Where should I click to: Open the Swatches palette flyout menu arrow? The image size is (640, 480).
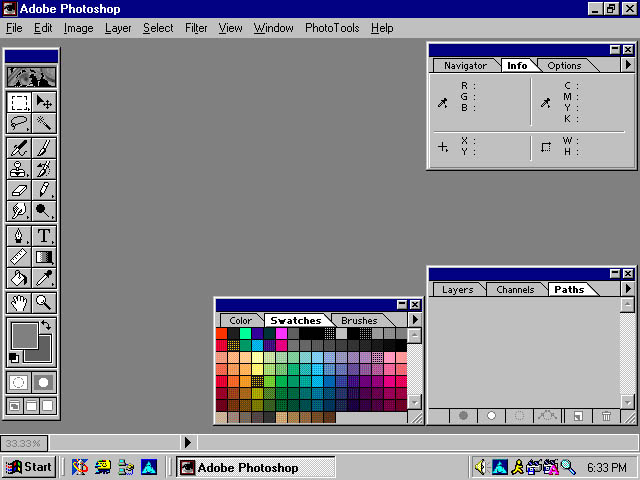pos(415,319)
